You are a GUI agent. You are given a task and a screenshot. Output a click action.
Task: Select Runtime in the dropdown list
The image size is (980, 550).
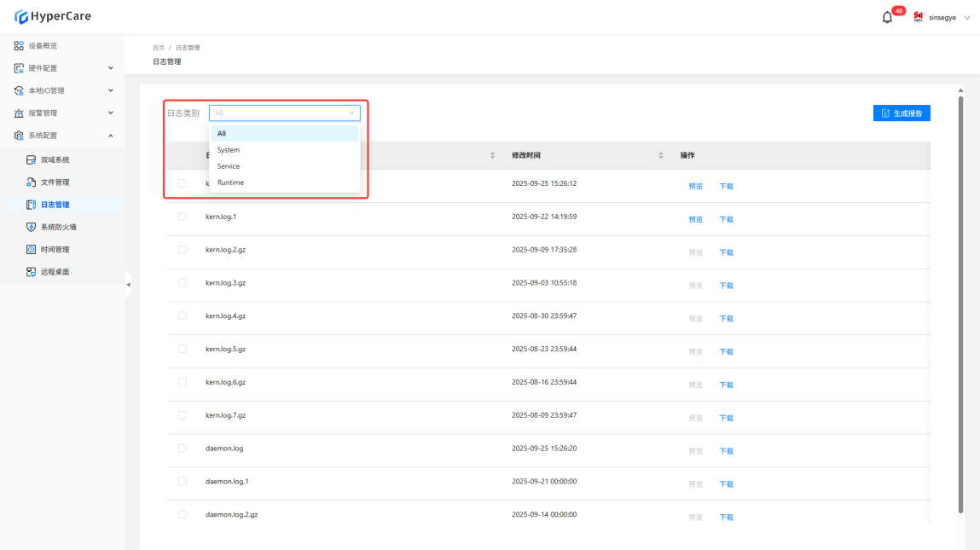coord(230,182)
